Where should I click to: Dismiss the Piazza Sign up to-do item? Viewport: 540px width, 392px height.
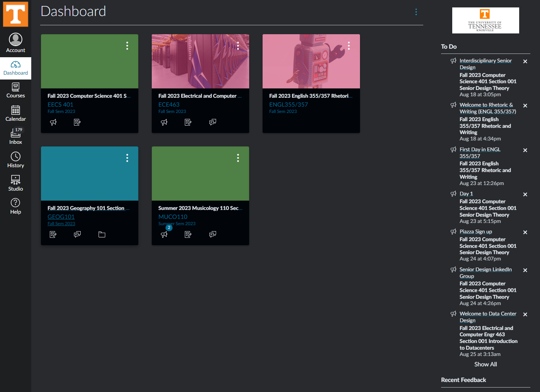[525, 232]
